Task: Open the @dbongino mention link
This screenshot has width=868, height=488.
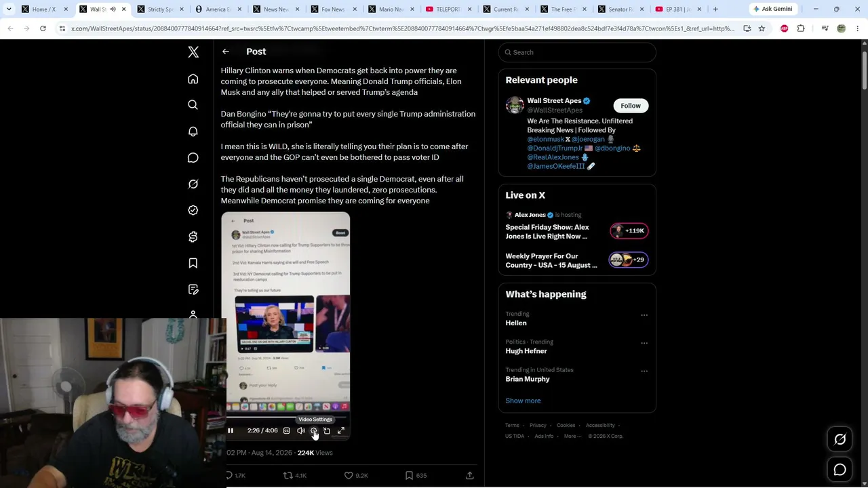Action: click(x=612, y=148)
